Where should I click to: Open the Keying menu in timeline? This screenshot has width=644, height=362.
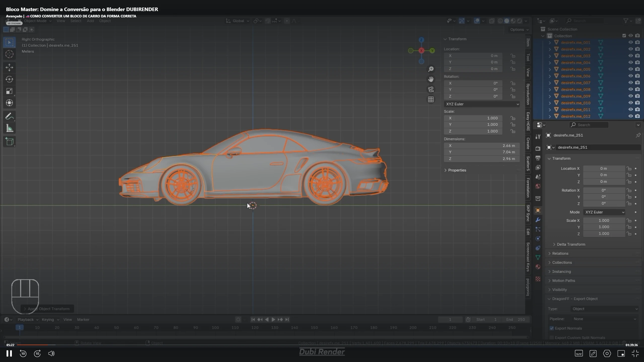[50, 319]
